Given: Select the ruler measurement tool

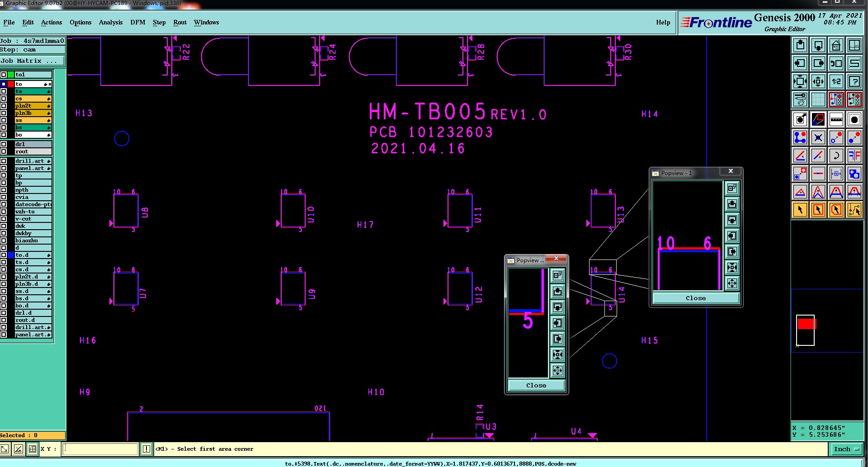Looking at the screenshot, I should coord(836,119).
